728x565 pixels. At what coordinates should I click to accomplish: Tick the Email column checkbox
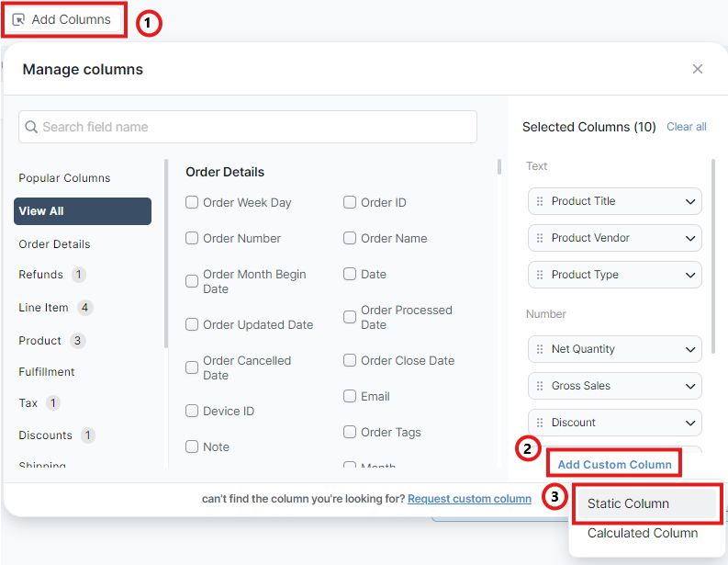[x=350, y=396]
